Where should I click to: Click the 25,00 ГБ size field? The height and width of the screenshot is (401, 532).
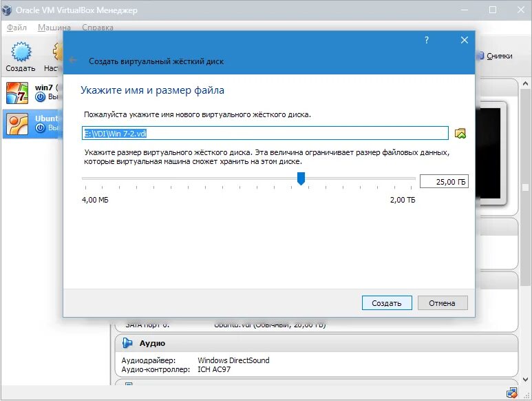[444, 181]
